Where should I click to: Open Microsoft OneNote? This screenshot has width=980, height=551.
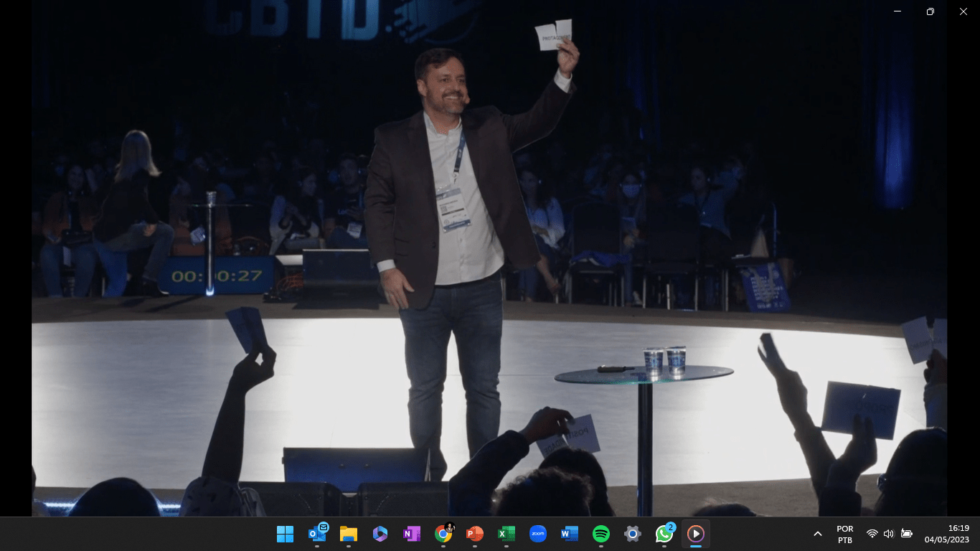(411, 533)
